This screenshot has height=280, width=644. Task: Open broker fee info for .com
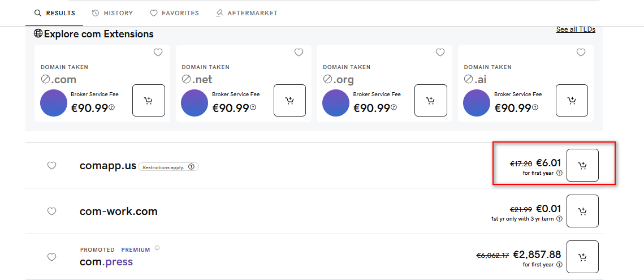click(111, 107)
